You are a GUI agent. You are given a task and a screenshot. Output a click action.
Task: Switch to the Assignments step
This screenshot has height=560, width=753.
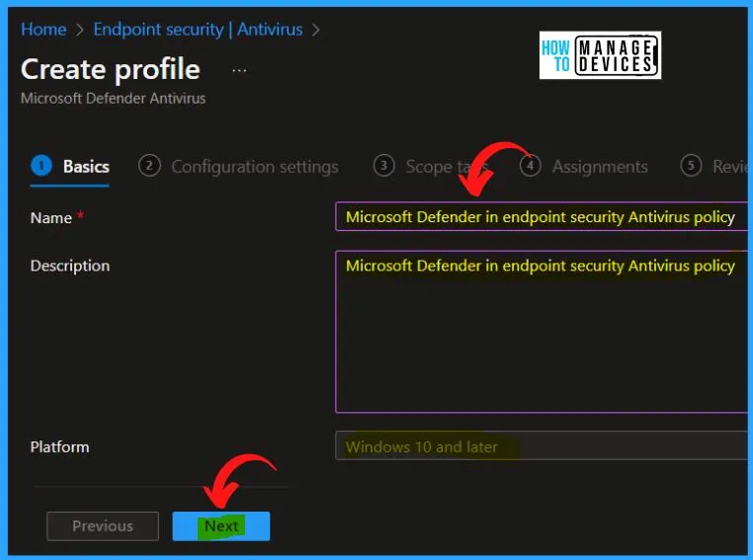coord(584,167)
